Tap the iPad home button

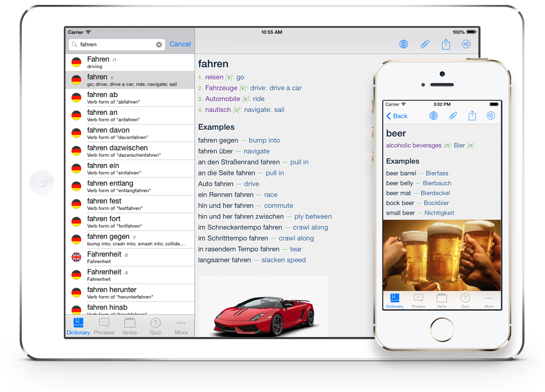[x=41, y=182]
